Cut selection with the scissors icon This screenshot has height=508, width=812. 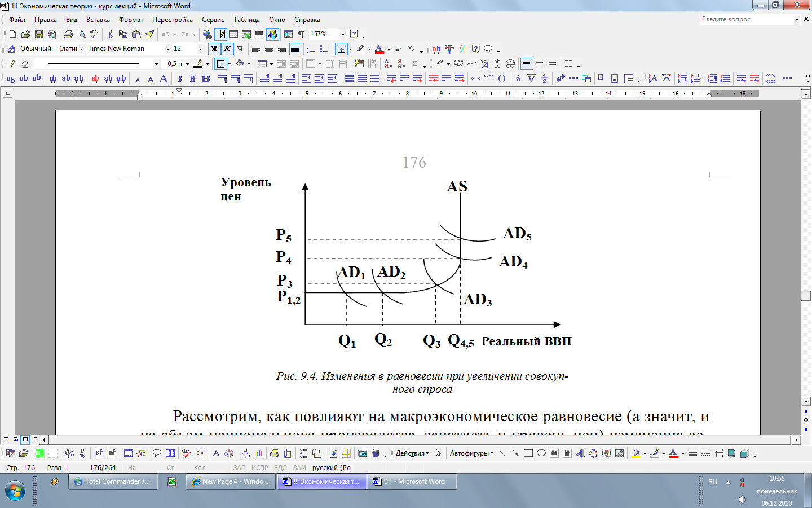pos(110,34)
